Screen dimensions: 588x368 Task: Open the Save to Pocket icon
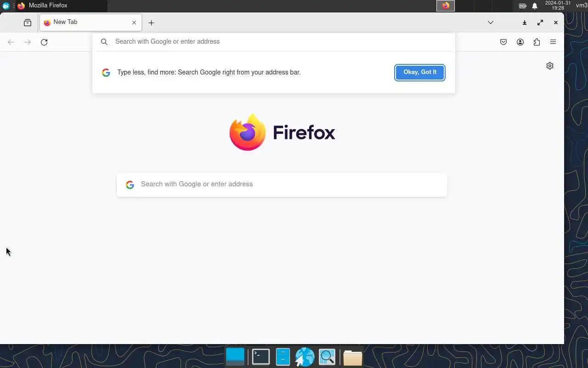[503, 42]
